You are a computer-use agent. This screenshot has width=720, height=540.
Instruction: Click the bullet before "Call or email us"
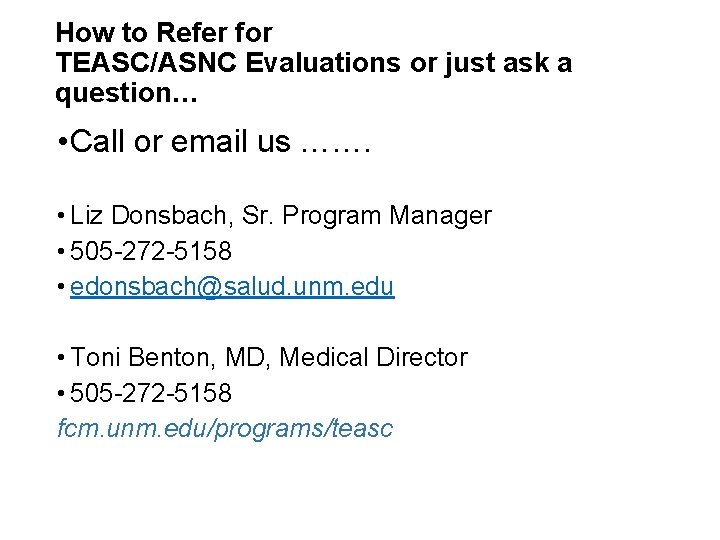pos(62,142)
